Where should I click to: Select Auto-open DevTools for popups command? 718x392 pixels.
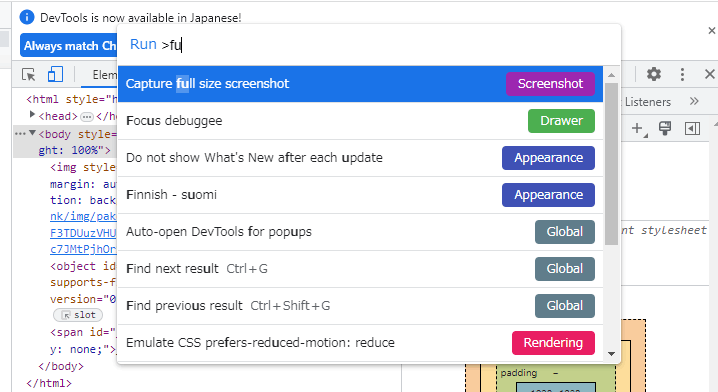[360, 232]
